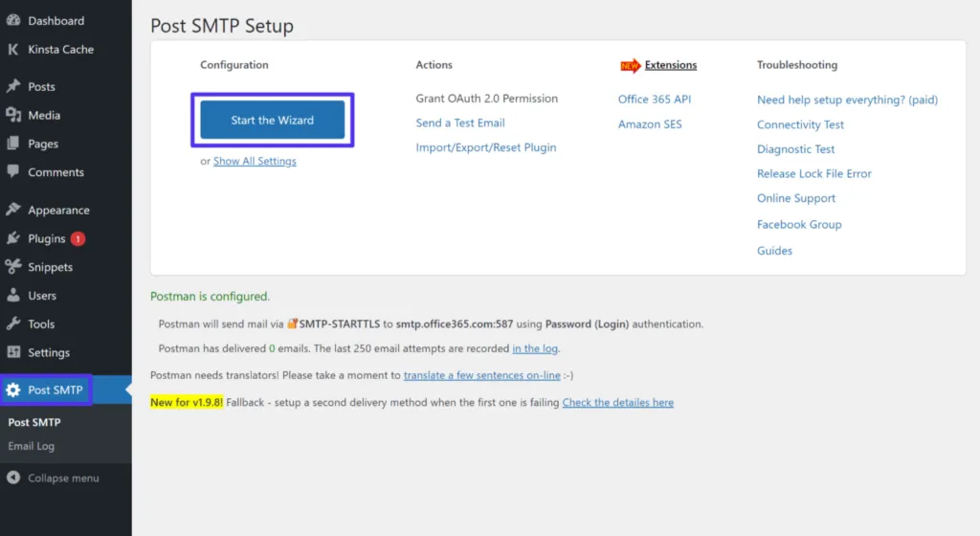Click the Posts pushpin icon
Screen dimensions: 980x536
click(13, 86)
